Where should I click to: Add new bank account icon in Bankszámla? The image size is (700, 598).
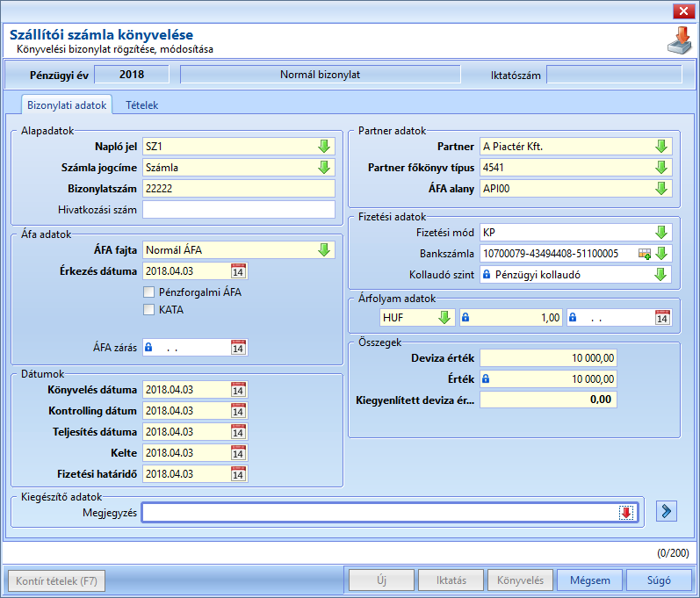645,254
